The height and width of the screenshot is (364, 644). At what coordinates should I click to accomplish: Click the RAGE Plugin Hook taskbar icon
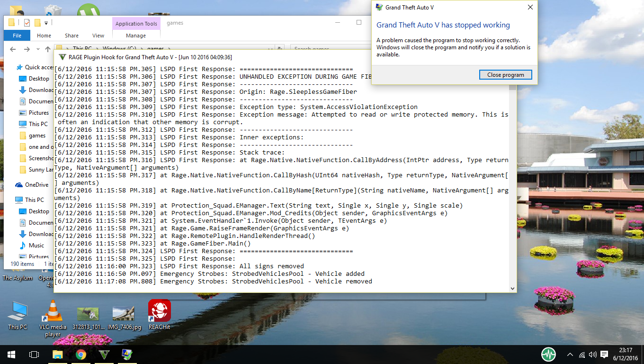coord(104,355)
